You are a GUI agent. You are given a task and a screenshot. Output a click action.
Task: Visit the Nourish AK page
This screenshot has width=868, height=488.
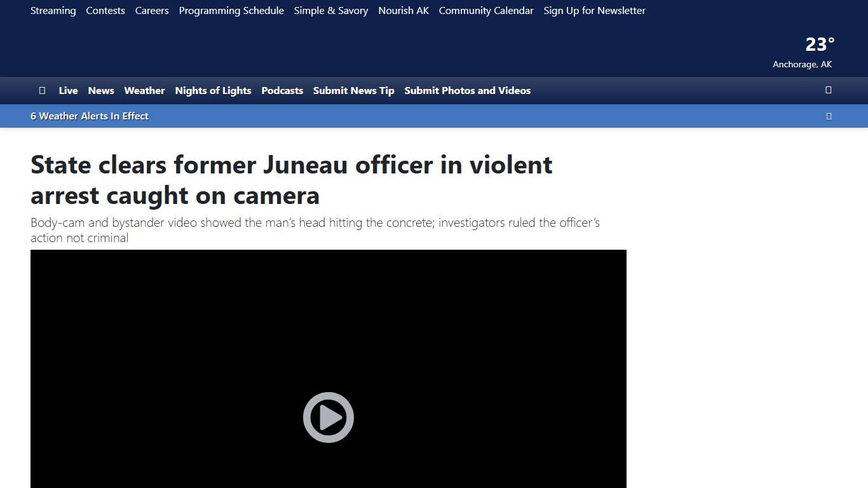pyautogui.click(x=403, y=10)
